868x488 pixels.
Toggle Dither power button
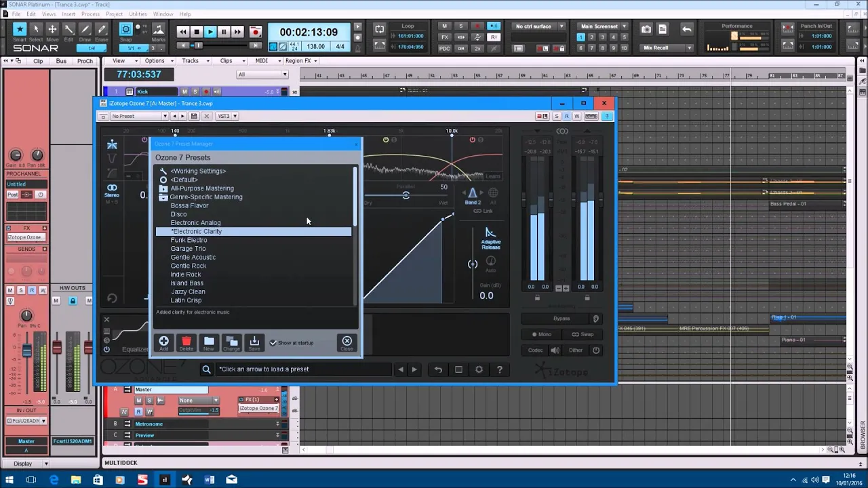(596, 350)
